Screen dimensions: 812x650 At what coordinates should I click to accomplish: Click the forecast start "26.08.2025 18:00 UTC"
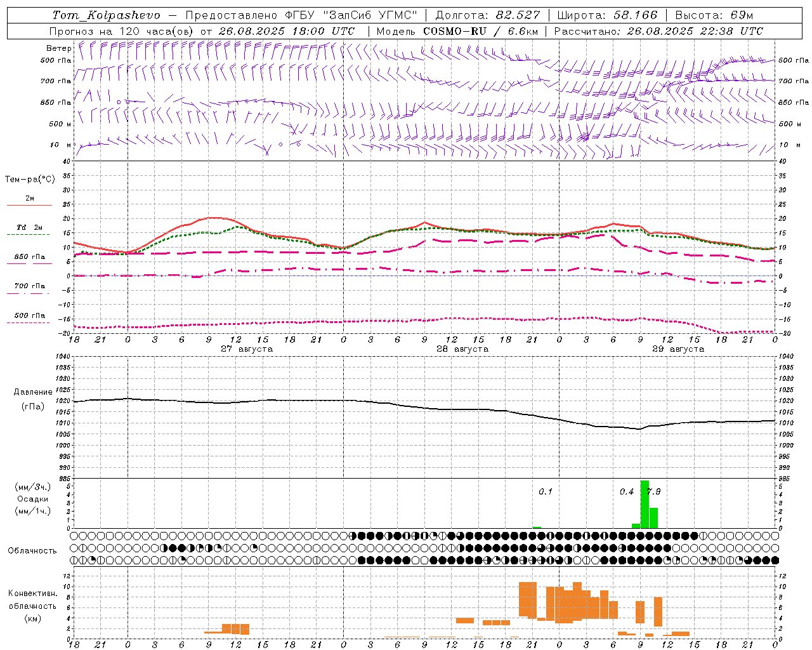(x=286, y=31)
